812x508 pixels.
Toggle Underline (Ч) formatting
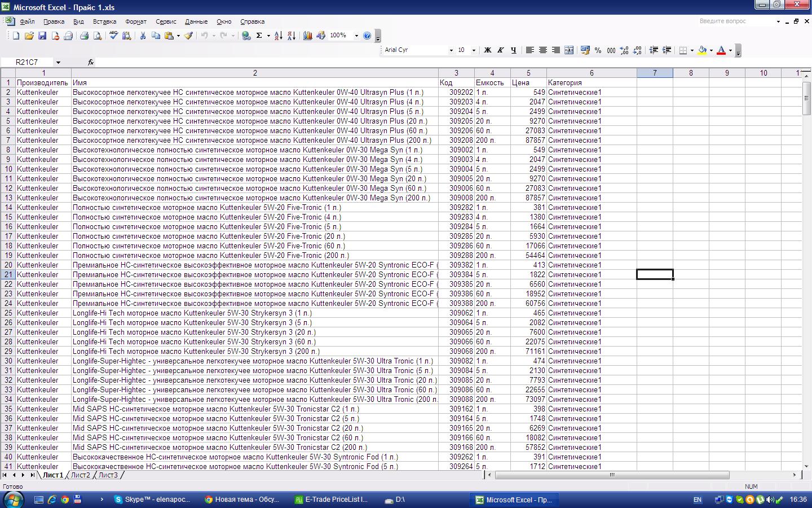(x=514, y=50)
